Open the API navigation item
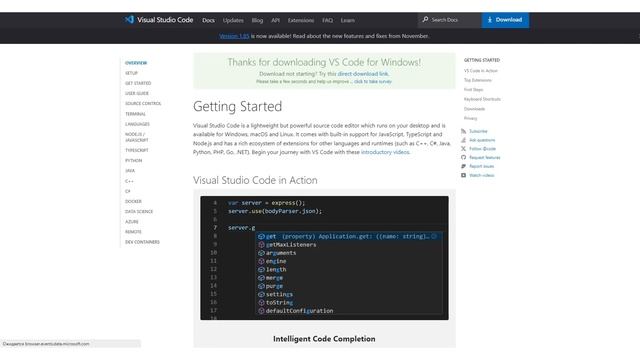The height and width of the screenshot is (360, 640). (x=276, y=20)
